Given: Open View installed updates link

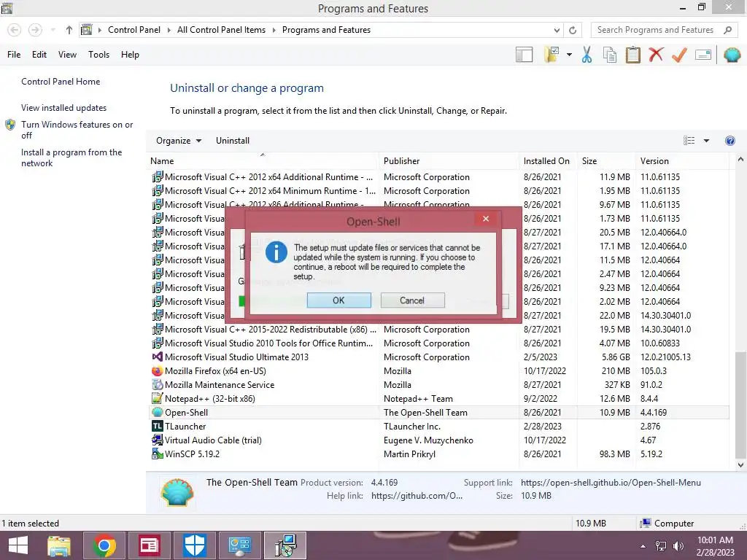Looking at the screenshot, I should (x=64, y=108).
